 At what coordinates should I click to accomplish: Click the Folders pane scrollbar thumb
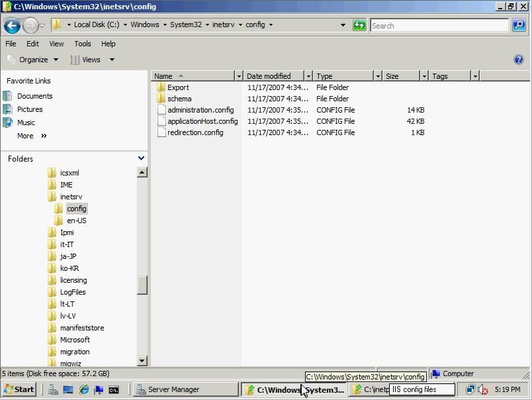142,285
